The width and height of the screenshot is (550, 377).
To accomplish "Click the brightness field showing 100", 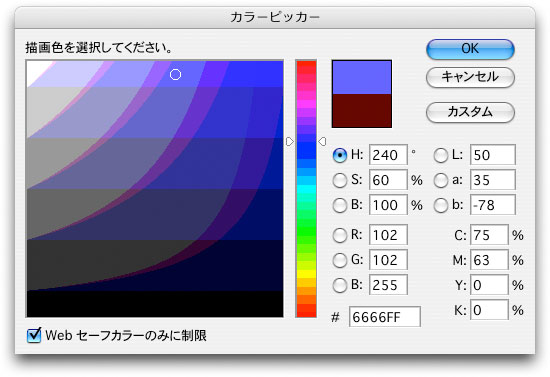I will pyautogui.click(x=388, y=205).
